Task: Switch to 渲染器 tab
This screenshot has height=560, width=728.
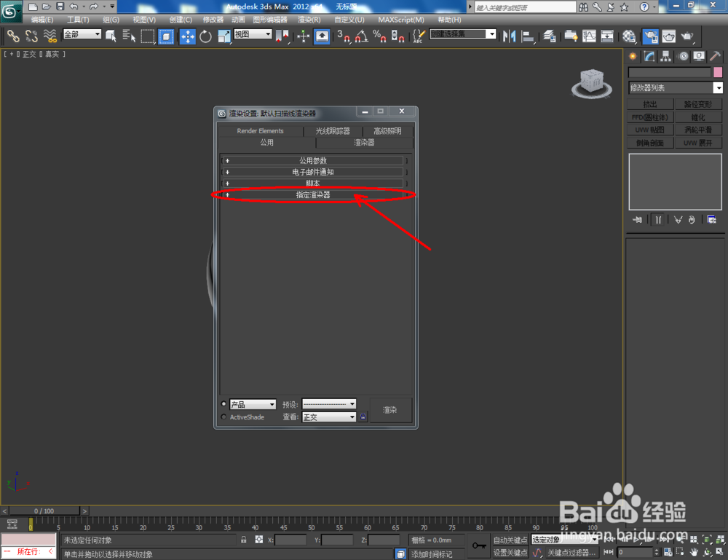Action: 364,143
